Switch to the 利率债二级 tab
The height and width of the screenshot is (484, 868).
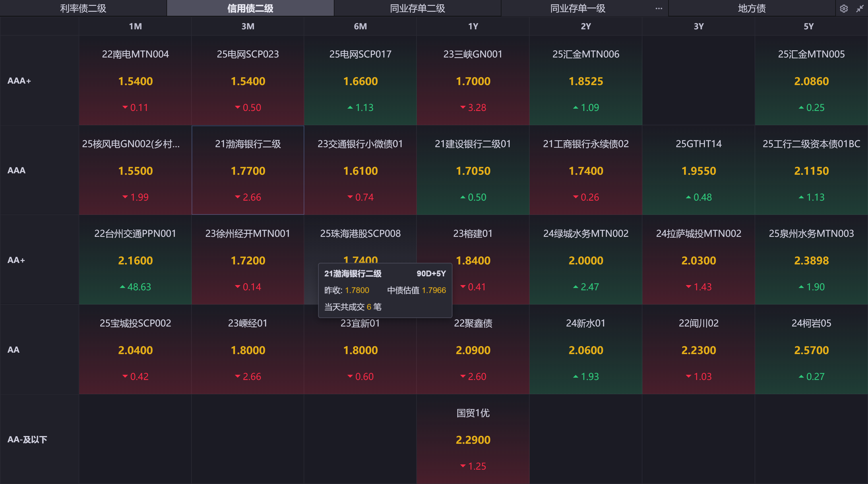pos(83,8)
